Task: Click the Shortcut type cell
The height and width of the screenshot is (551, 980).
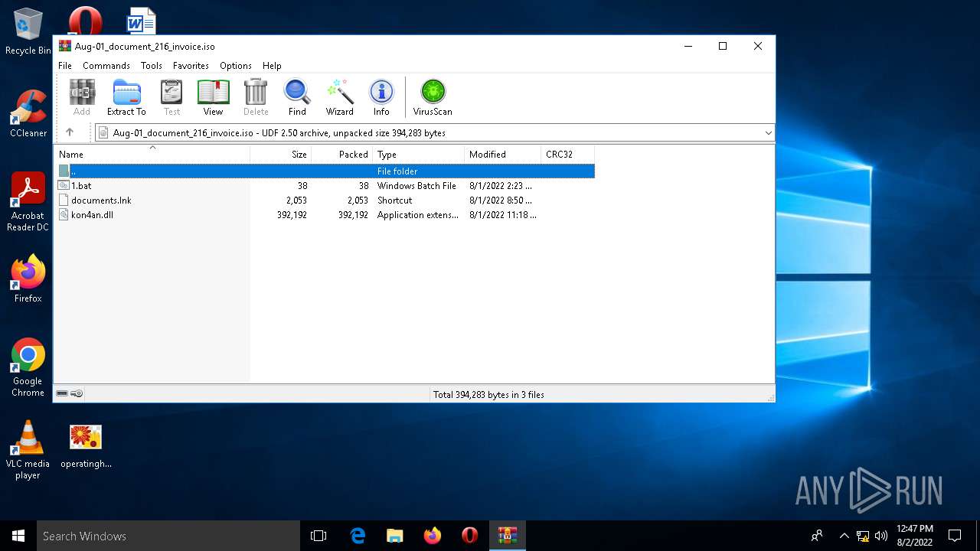Action: (x=394, y=201)
